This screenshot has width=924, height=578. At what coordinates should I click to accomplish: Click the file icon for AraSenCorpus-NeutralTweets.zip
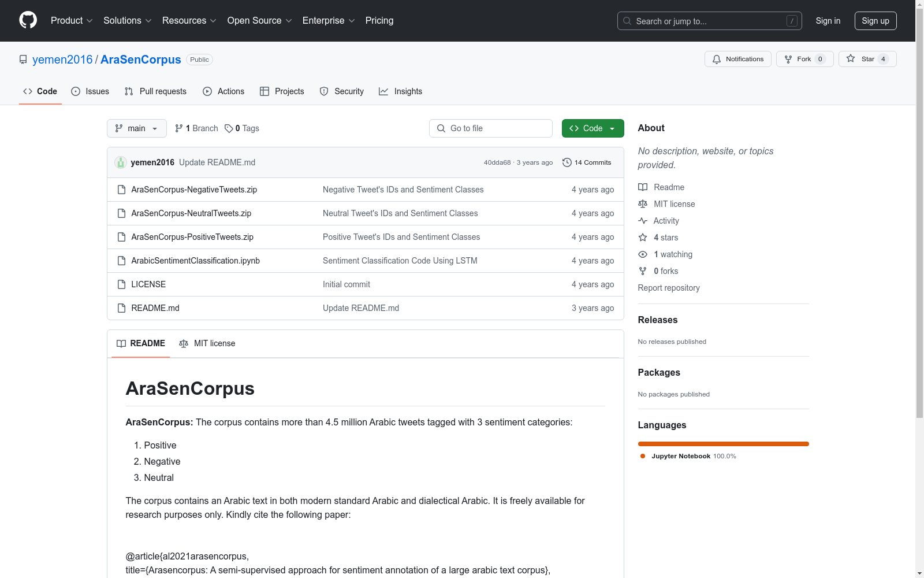121,213
